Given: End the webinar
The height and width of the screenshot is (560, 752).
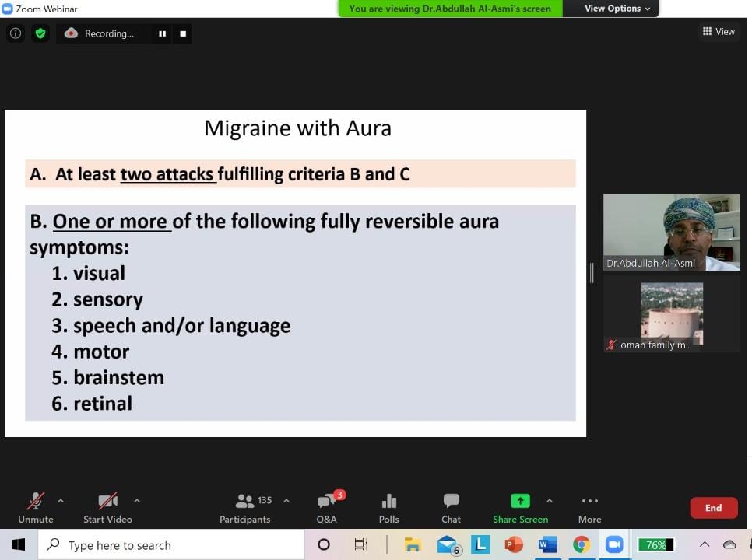Looking at the screenshot, I should 713,508.
